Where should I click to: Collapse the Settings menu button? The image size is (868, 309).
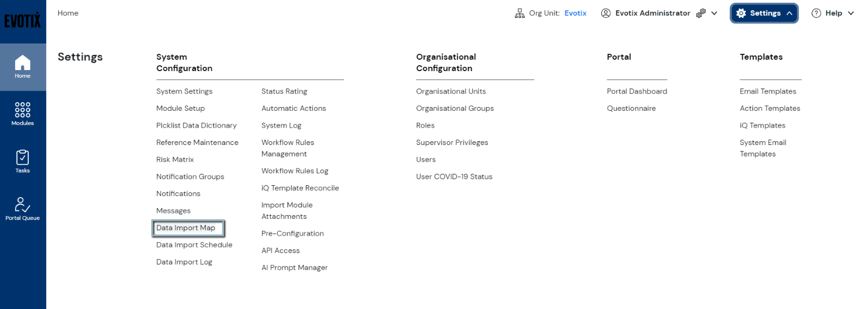[x=764, y=14]
